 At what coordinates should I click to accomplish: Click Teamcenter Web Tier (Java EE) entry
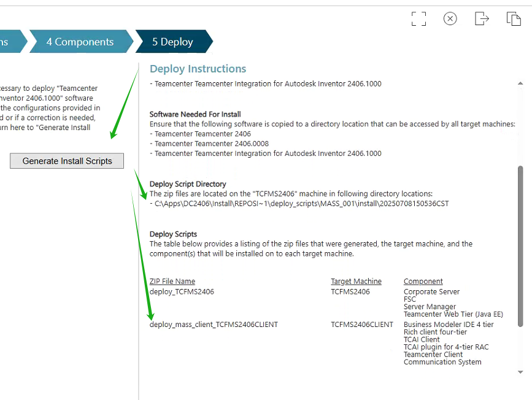pyautogui.click(x=453, y=314)
